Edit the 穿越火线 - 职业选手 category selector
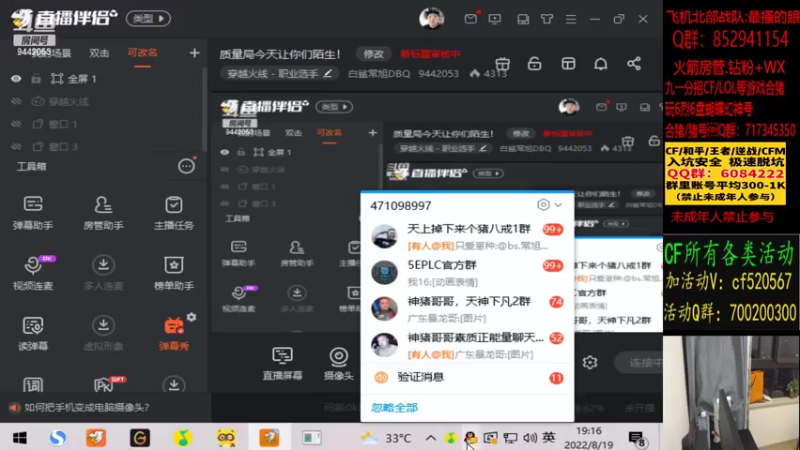The image size is (800, 450). (280, 73)
